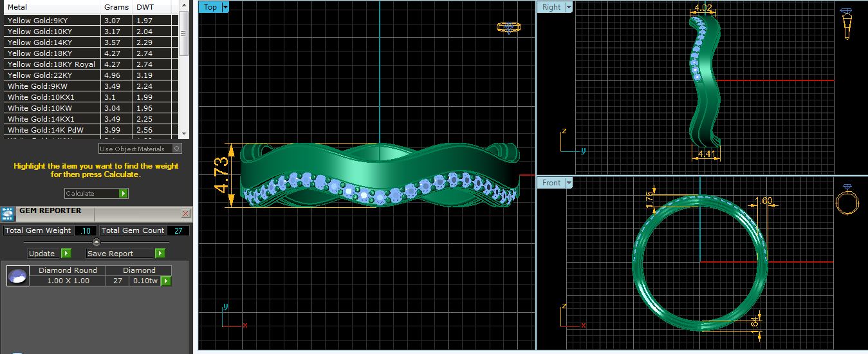Open the Top viewport dropdown arrow
The image size is (868, 354).
(225, 7)
